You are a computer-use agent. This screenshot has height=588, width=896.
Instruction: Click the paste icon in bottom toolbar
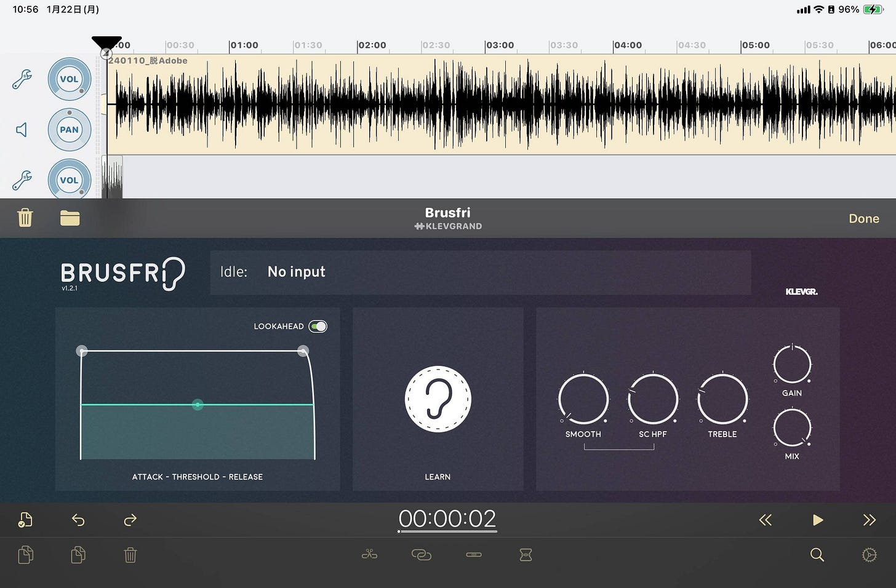pyautogui.click(x=78, y=555)
